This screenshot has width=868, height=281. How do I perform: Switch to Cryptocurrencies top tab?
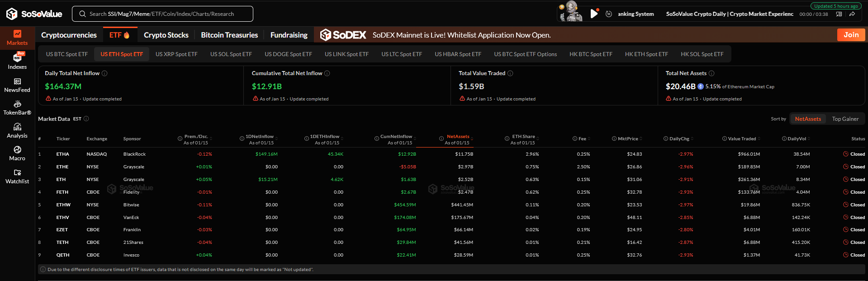69,35
